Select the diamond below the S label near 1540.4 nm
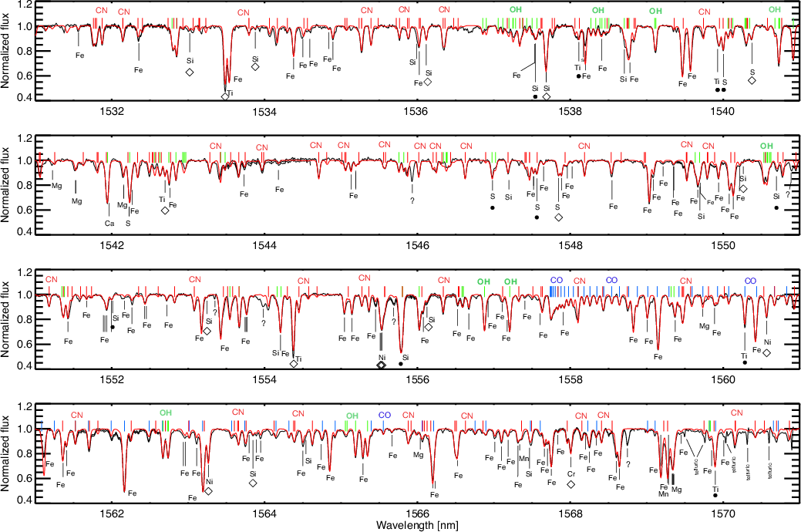The height and width of the screenshot is (532, 801). tap(752, 80)
